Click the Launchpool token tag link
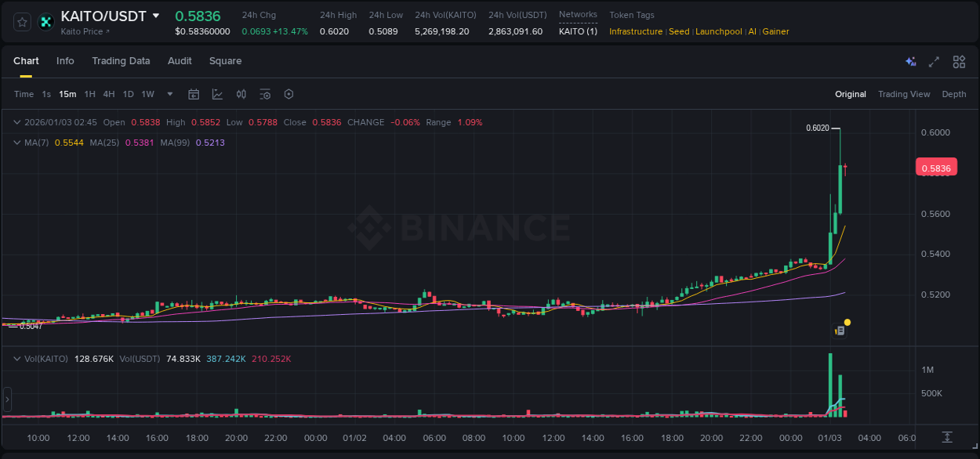Image resolution: width=980 pixels, height=459 pixels. click(x=718, y=31)
